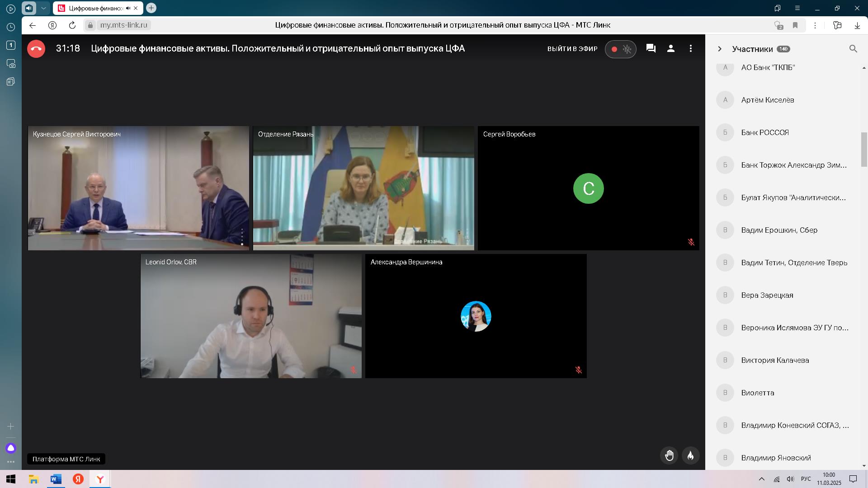Click the red hang-up call button
Viewport: 868px width, 488px height.
36,49
